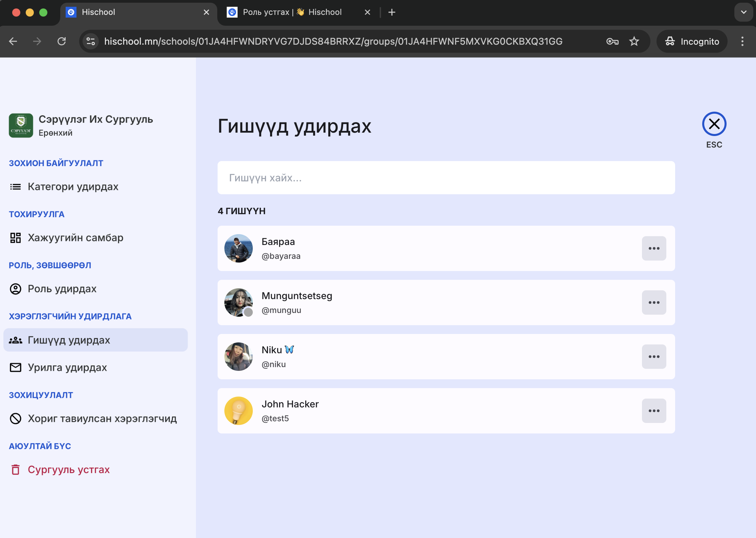Open options menu for Munguntsetseg
This screenshot has height=538, width=756.
pyautogui.click(x=654, y=302)
